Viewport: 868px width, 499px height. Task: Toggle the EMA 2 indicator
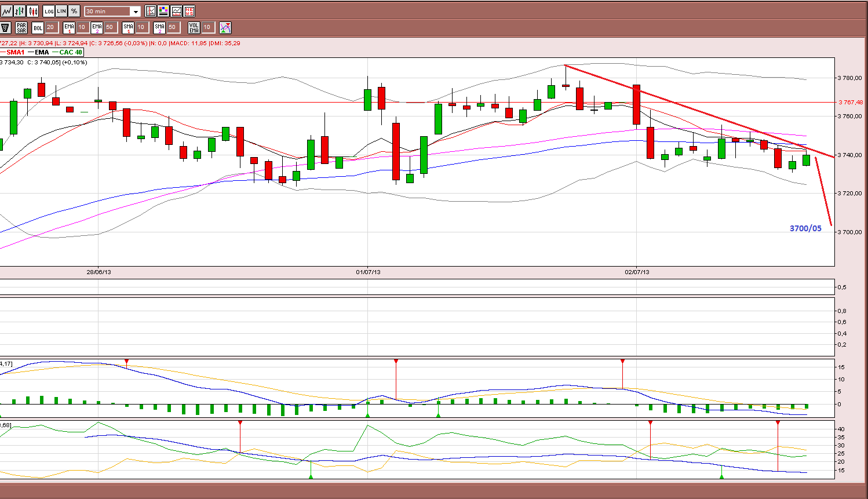(97, 27)
